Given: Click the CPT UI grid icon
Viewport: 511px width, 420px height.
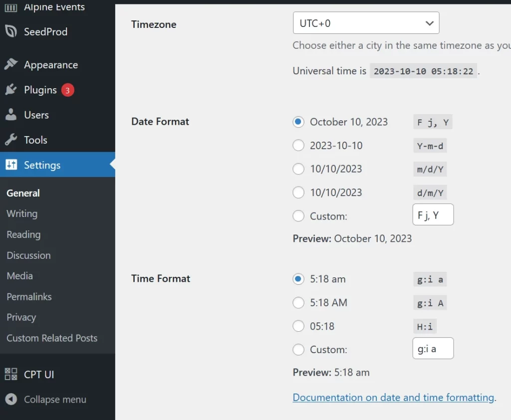Looking at the screenshot, I should pyautogui.click(x=11, y=374).
